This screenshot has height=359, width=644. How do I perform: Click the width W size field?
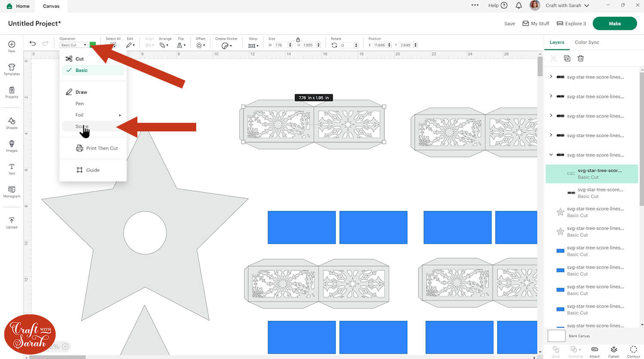[x=280, y=45]
